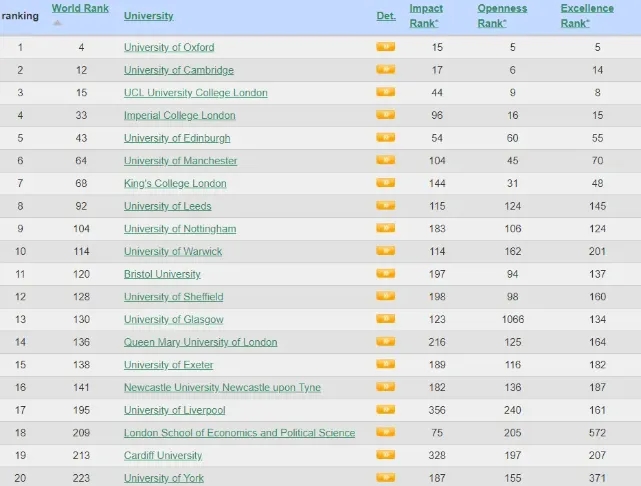Screen dimensions: 641x486
Task: Select Imperial's impact rank value 96
Action: (437, 116)
